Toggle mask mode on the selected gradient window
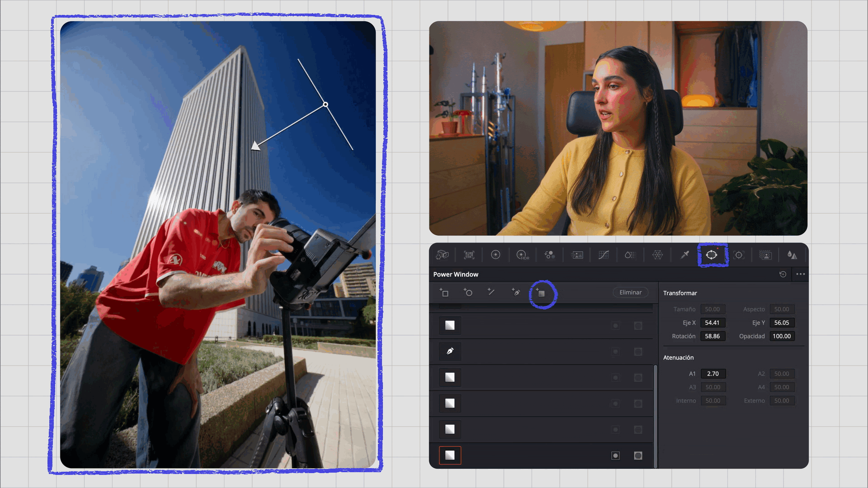Viewport: 868px width, 488px height. (638, 455)
